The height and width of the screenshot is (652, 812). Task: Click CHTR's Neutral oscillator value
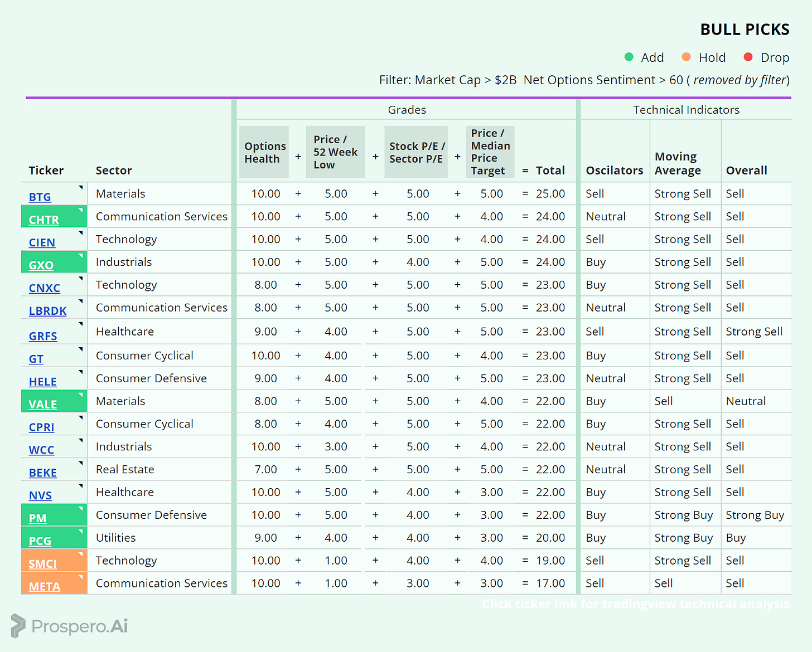(x=606, y=216)
